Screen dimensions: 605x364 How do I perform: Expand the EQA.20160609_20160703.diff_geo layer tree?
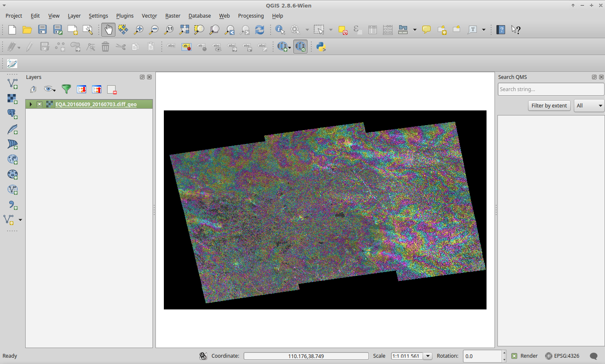click(31, 104)
